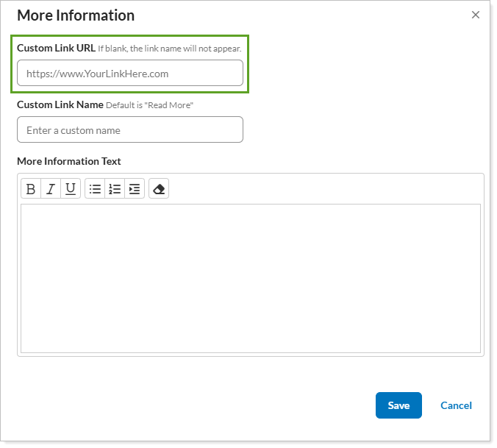Viewport: 497px width, 448px height.
Task: Save the More Information settings
Action: [398, 405]
